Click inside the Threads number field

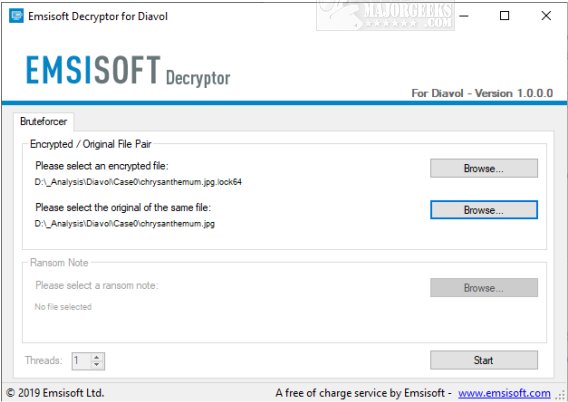[x=82, y=361]
